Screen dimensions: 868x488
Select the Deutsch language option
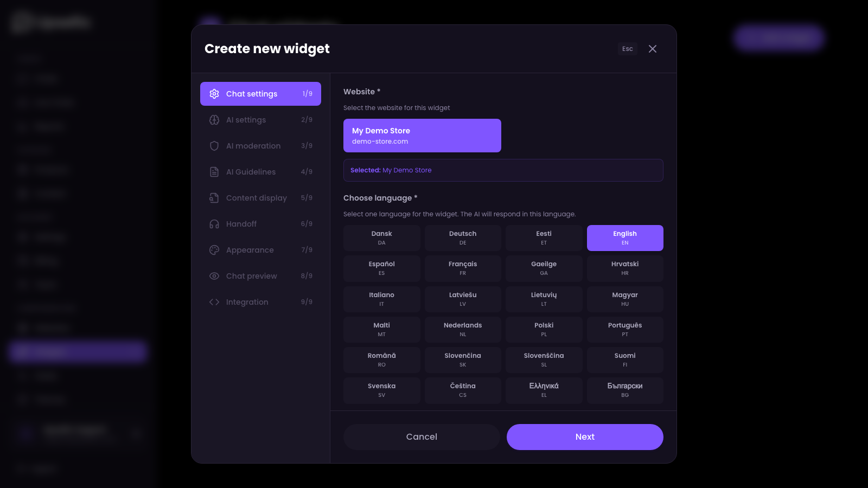(463, 237)
